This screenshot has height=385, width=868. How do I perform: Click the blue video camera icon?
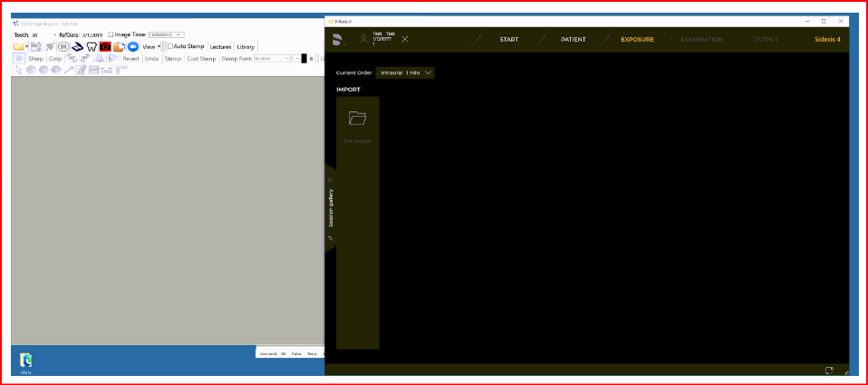(133, 46)
